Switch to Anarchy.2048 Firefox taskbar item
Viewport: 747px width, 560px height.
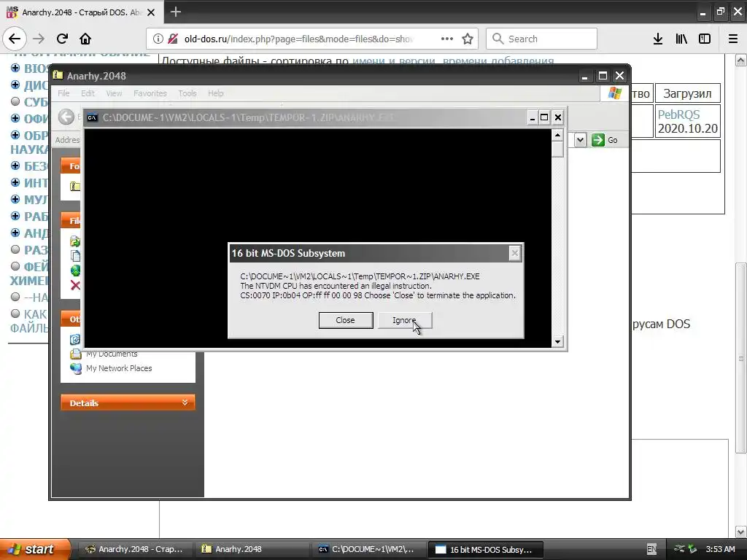click(134, 549)
